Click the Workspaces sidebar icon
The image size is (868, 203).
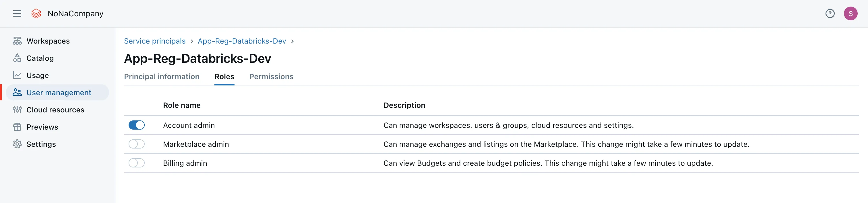click(17, 41)
